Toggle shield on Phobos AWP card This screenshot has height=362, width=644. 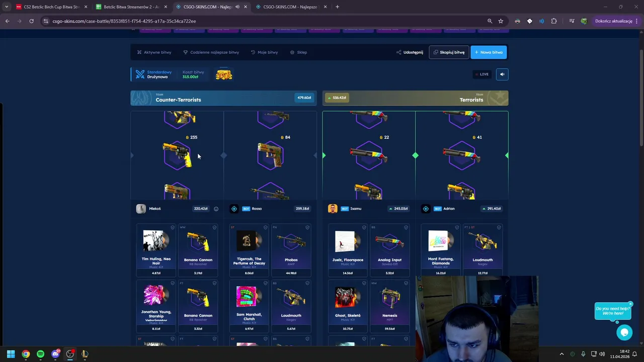click(x=307, y=227)
